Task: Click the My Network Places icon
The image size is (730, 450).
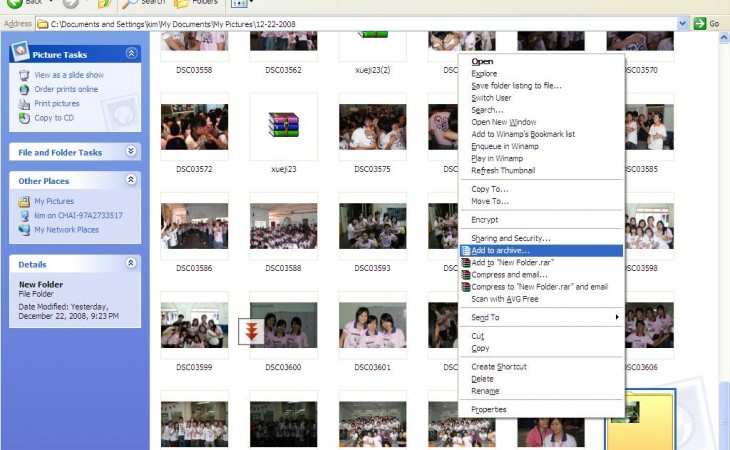Action: click(x=25, y=229)
